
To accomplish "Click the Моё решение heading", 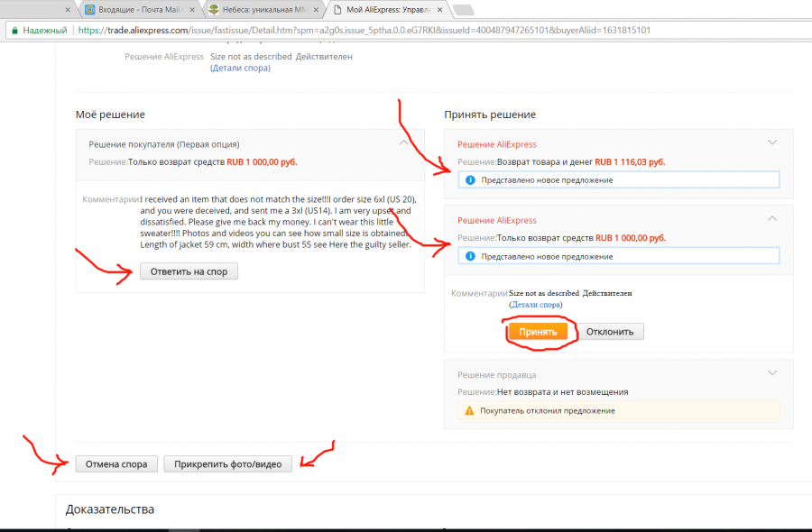I will pos(110,115).
